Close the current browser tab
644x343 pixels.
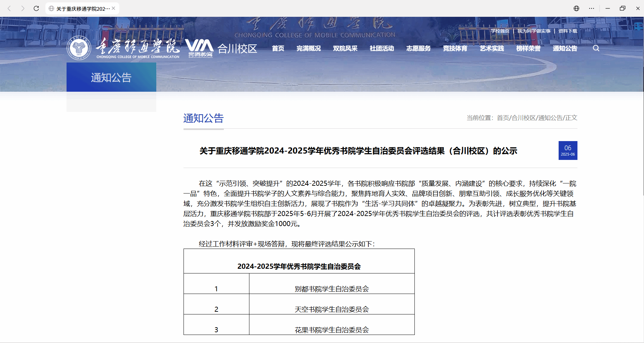point(114,8)
